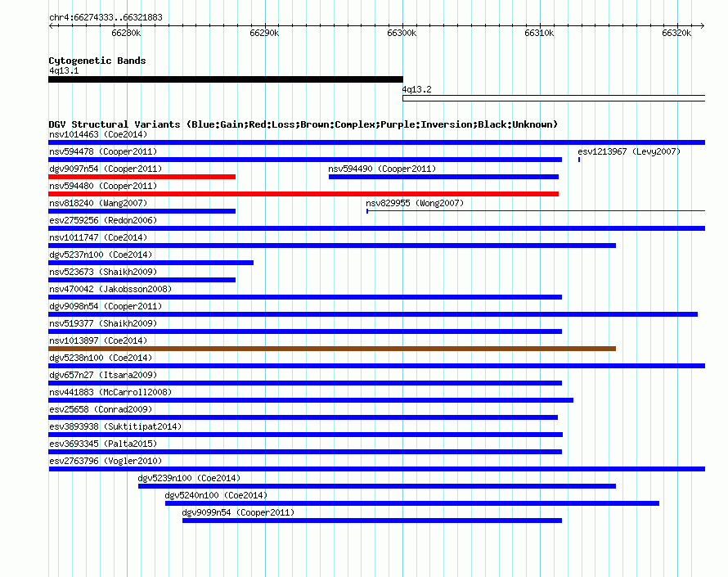Click nsv523673 (Shaikh2009) label
Viewport: 728px width, 577px height.
[103, 273]
